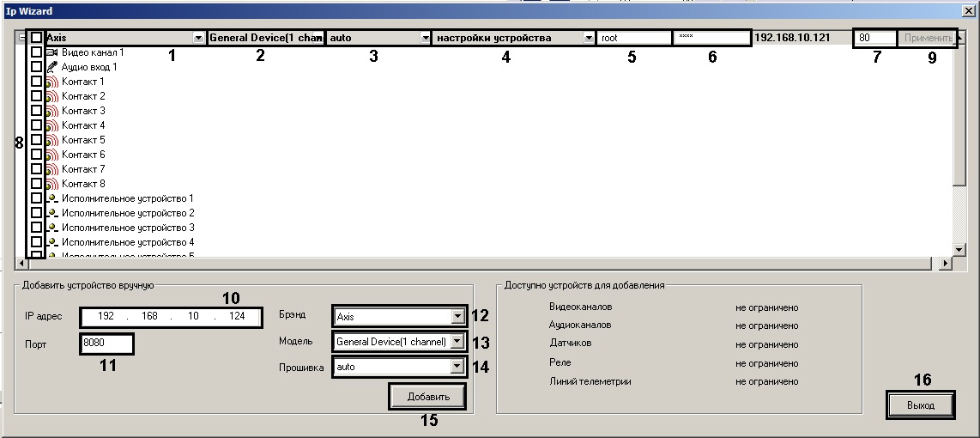The height and width of the screenshot is (438, 980).
Task: Tick the top Axis device checkbox
Action: pos(36,38)
